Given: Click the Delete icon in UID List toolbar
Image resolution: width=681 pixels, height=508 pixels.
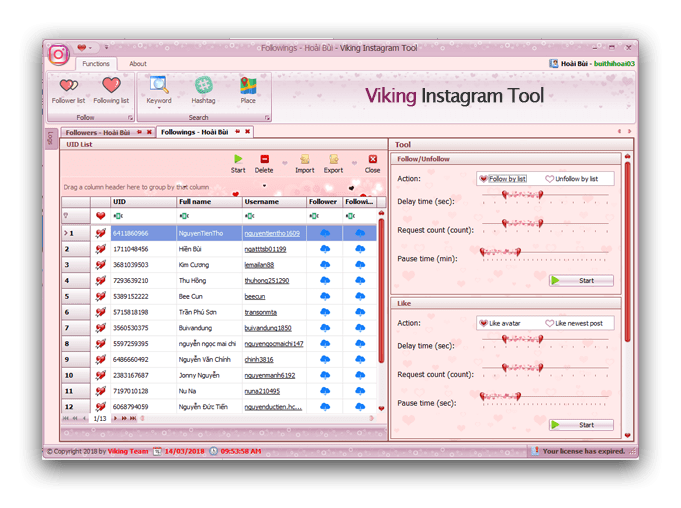Looking at the screenshot, I should click(264, 159).
